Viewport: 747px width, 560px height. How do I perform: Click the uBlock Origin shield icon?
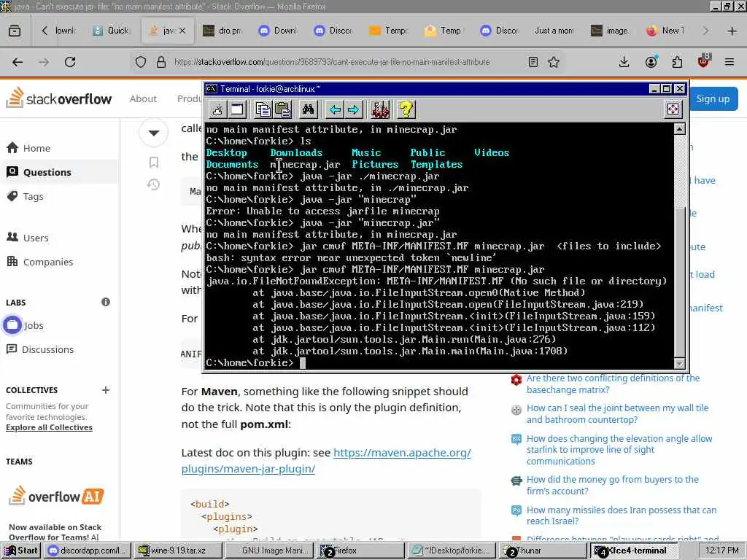tap(704, 61)
